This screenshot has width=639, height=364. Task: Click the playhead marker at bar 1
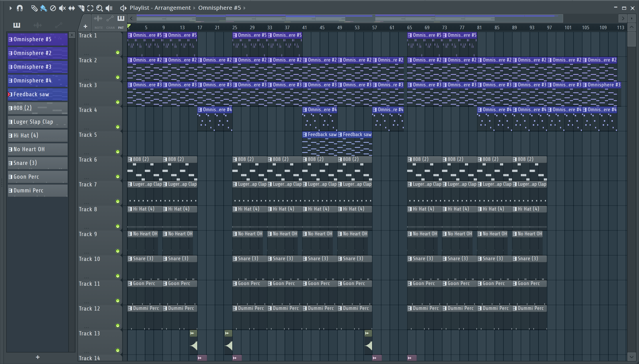click(x=129, y=26)
